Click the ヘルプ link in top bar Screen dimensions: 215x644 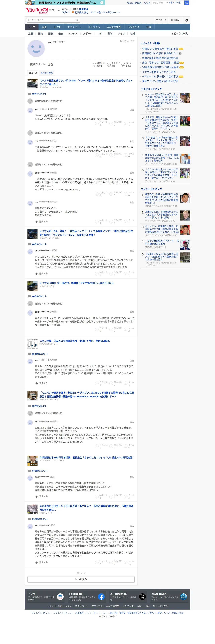[x=147, y=3]
